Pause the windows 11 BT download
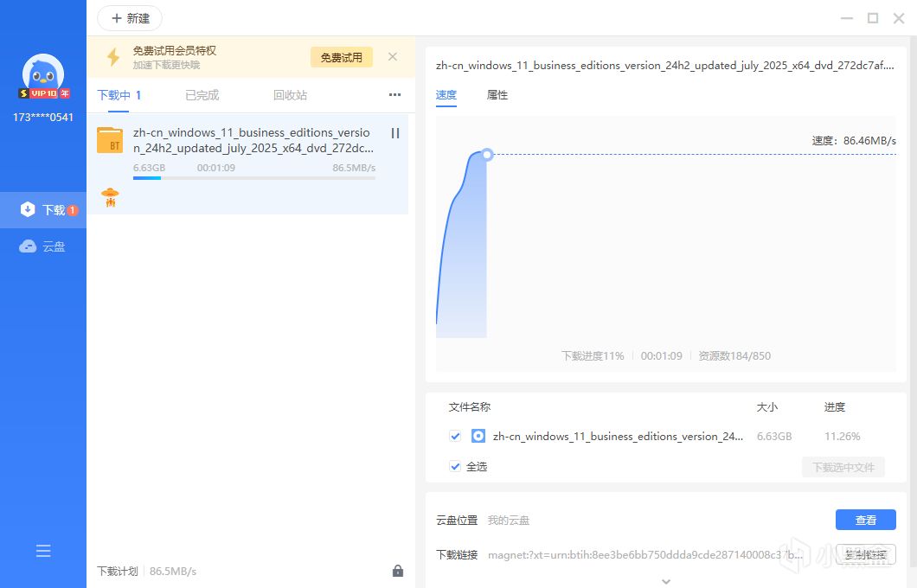The width and height of the screenshot is (917, 588). click(x=395, y=133)
